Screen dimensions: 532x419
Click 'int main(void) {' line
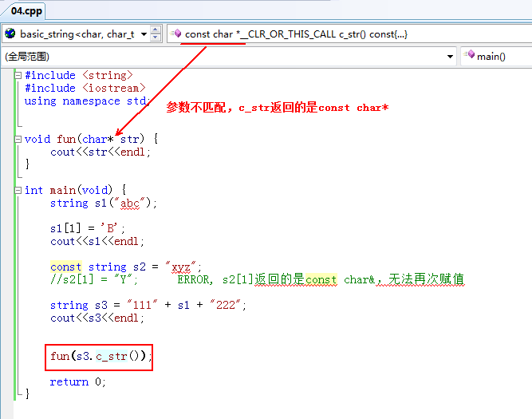click(75, 190)
